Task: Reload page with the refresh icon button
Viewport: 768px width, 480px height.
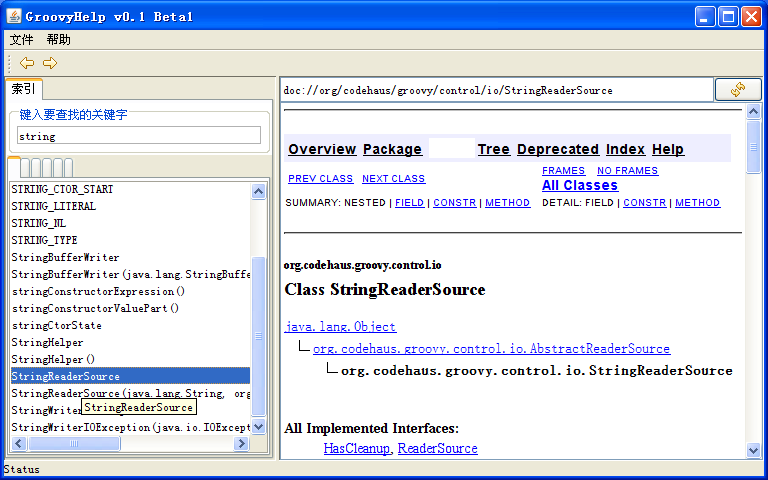Action: tap(738, 90)
